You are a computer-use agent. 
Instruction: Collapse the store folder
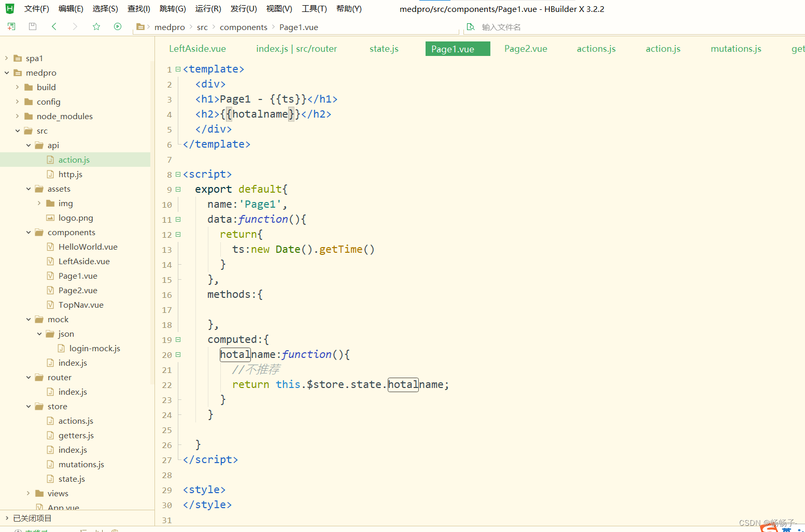(x=29, y=406)
